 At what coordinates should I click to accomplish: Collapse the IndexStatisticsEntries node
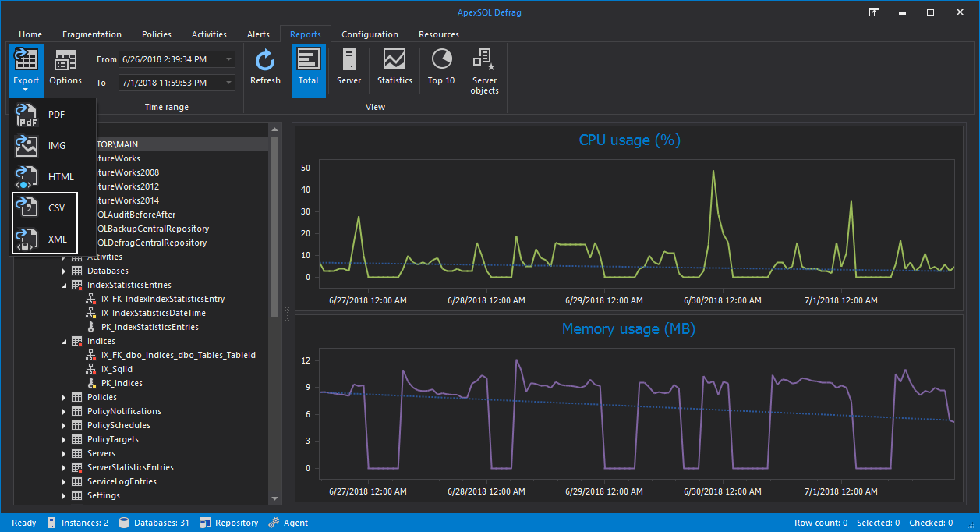tap(64, 285)
